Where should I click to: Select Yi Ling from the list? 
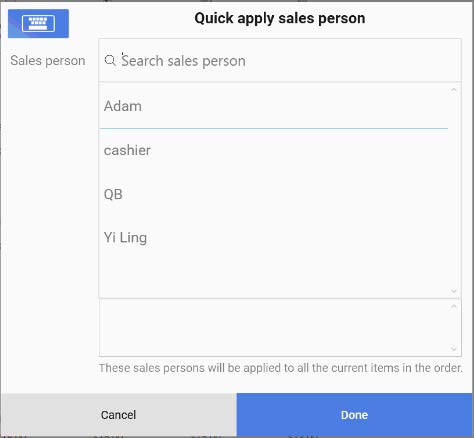[273, 238]
